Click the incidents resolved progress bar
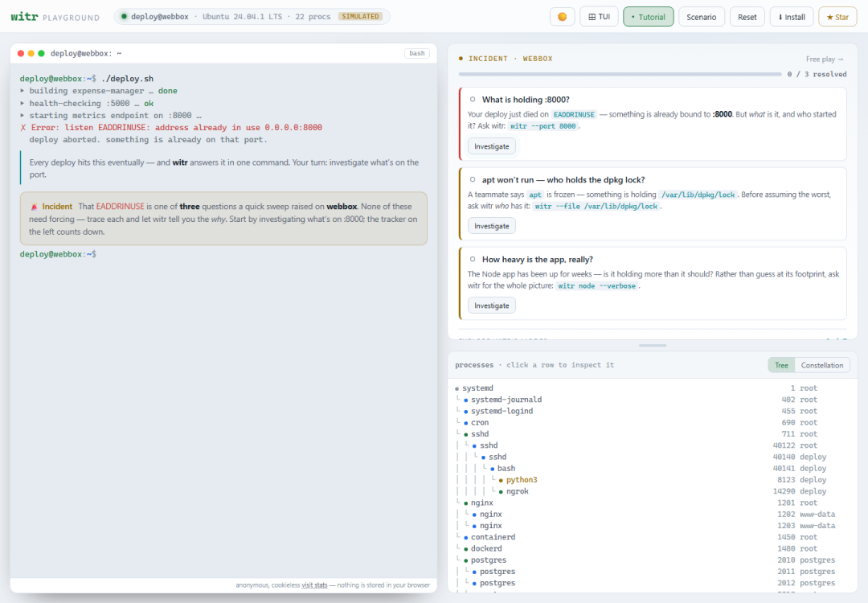 (620, 74)
